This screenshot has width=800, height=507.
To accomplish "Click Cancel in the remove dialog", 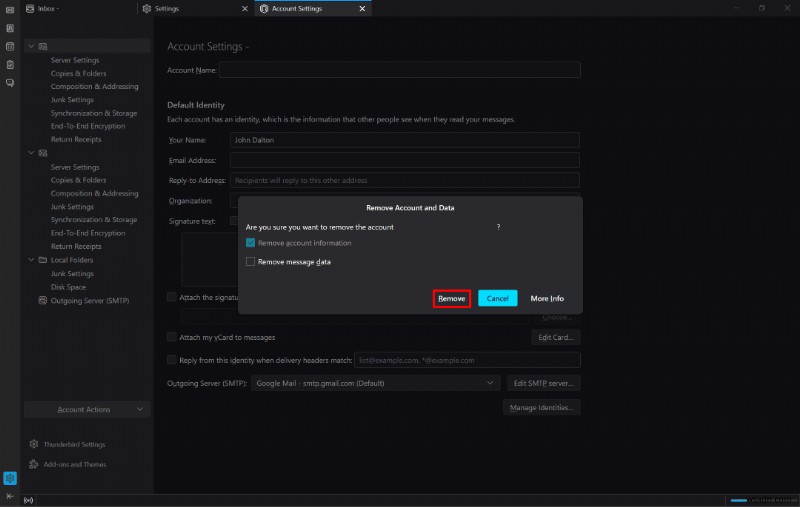I will coord(497,298).
